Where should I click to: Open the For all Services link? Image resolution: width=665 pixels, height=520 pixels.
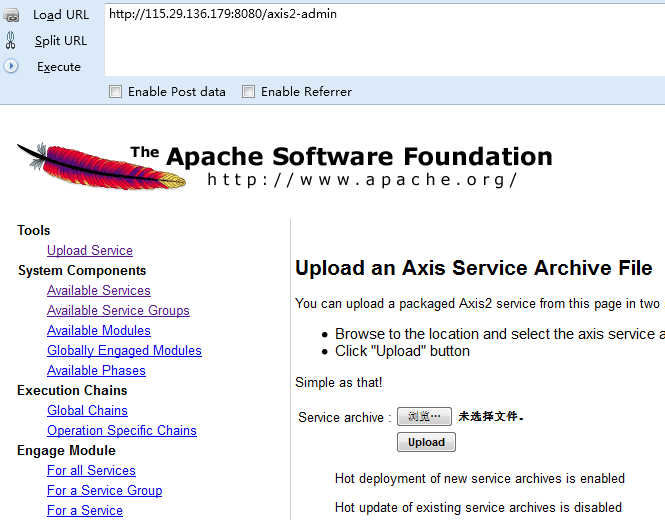(x=91, y=470)
